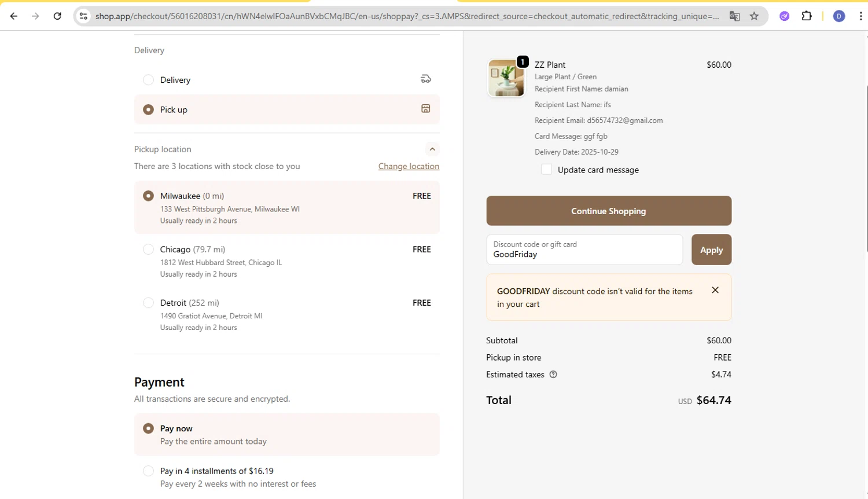
Task: Click the Total amount $64.74
Action: [x=713, y=400]
